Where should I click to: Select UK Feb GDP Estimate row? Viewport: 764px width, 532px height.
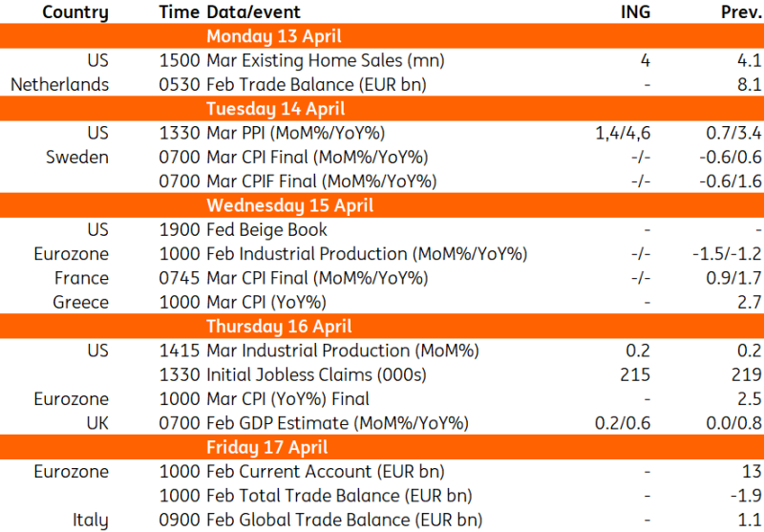click(382, 423)
